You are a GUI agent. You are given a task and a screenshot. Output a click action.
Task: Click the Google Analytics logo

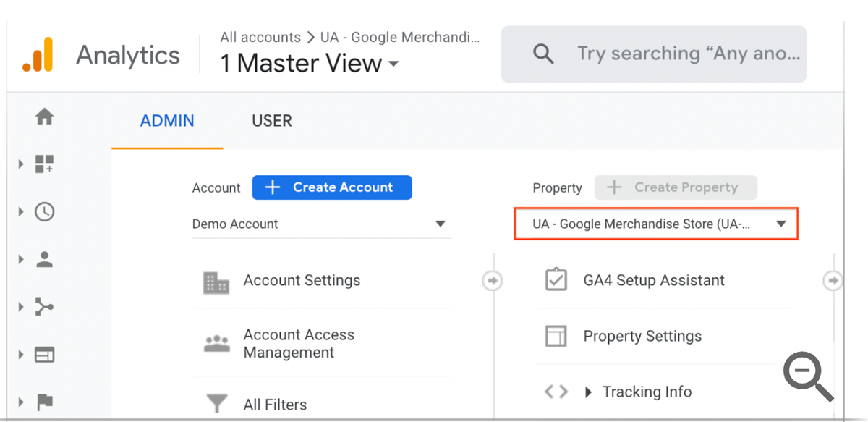[x=38, y=55]
